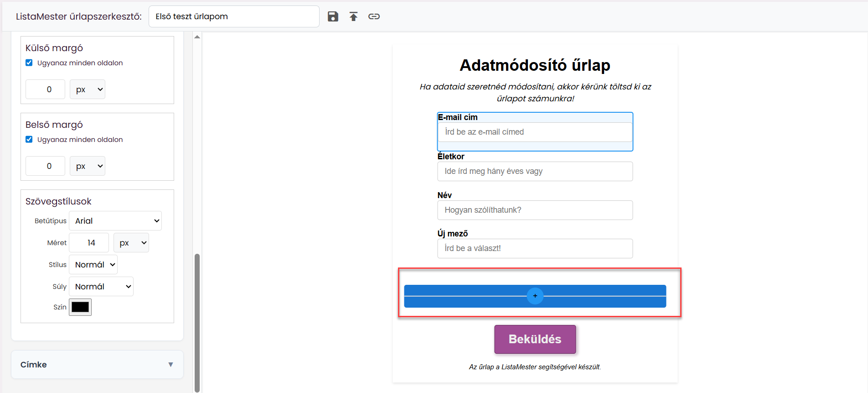The height and width of the screenshot is (393, 868).
Task: Click the save floppy disk icon
Action: (333, 16)
